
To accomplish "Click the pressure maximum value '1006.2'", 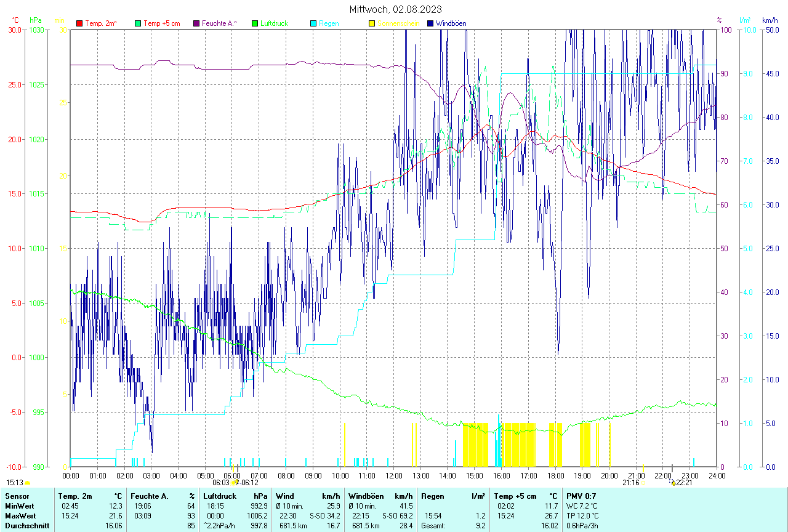I will click(257, 515).
